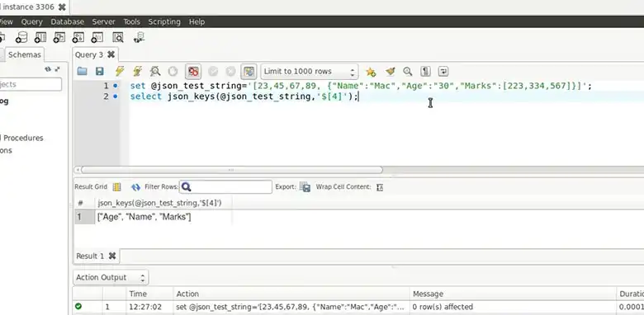Open the Query menu
This screenshot has height=315, width=644.
[31, 21]
